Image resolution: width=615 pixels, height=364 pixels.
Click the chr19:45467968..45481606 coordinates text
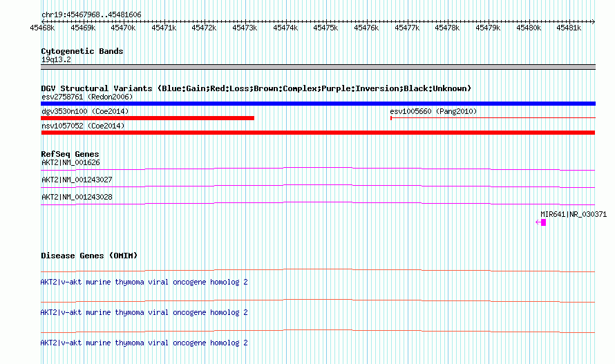pyautogui.click(x=91, y=15)
